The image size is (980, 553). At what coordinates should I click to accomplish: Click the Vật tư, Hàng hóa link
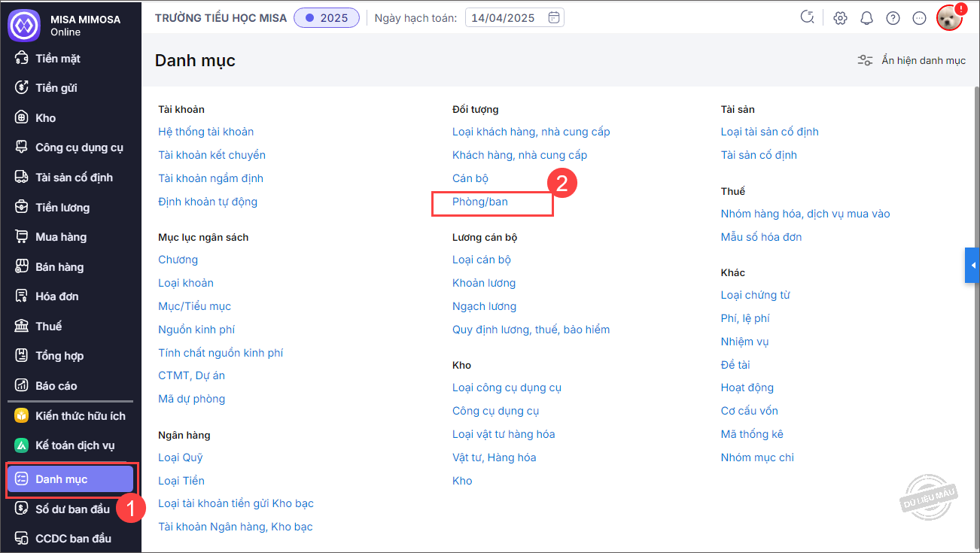point(495,457)
